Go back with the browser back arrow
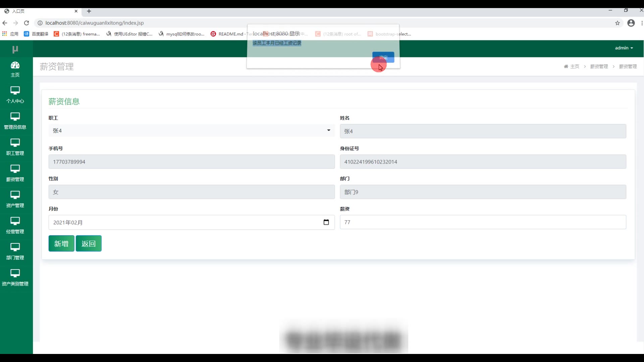The width and height of the screenshot is (644, 362). [5, 23]
